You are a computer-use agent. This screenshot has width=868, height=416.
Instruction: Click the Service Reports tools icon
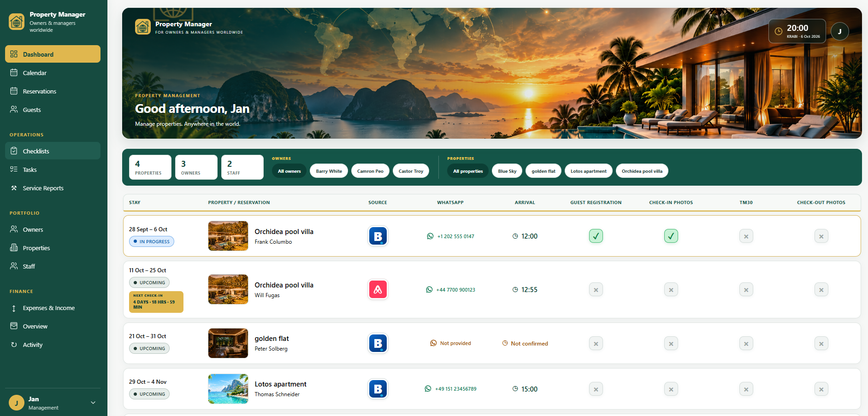[14, 188]
